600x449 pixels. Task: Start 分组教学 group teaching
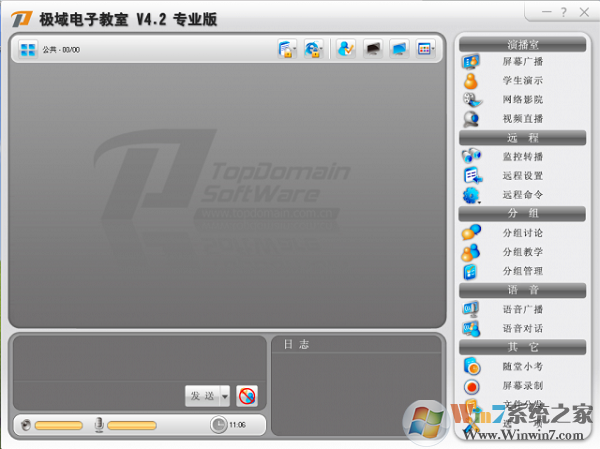pos(522,252)
